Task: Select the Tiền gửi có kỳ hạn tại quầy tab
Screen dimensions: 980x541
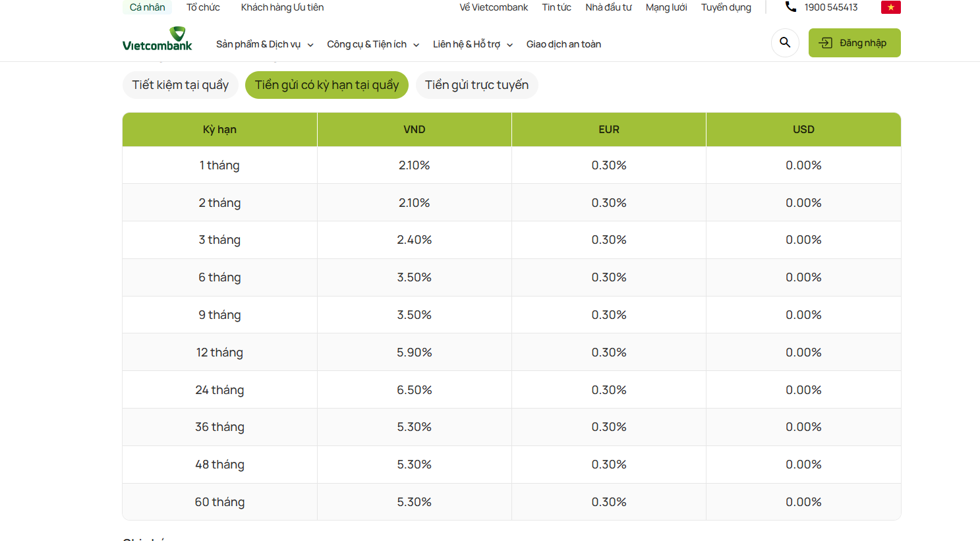Action: tap(327, 85)
